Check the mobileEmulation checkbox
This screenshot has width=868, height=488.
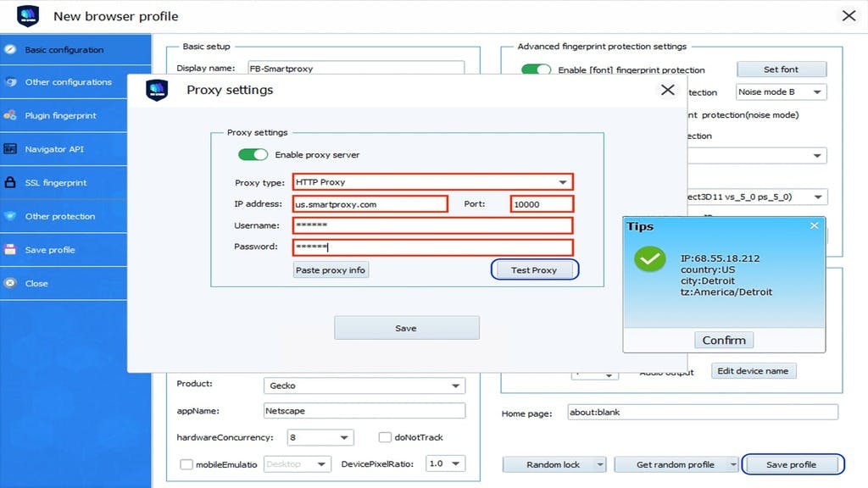point(186,464)
